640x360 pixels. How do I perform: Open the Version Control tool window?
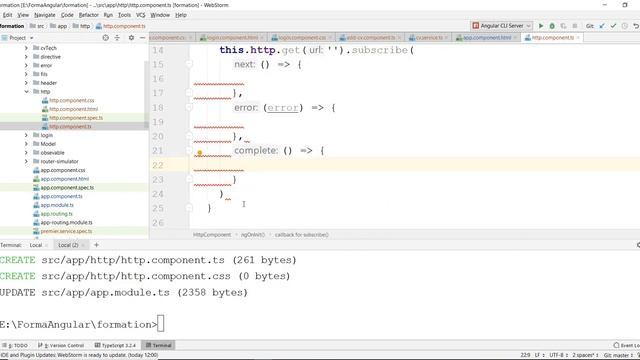pyautogui.click(x=61, y=345)
